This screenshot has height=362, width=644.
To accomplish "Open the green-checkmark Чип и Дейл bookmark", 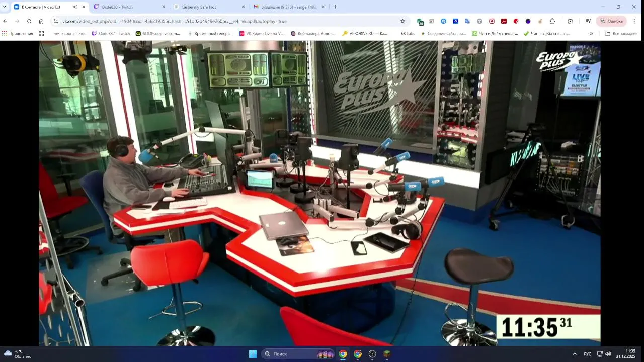I will [x=546, y=34].
